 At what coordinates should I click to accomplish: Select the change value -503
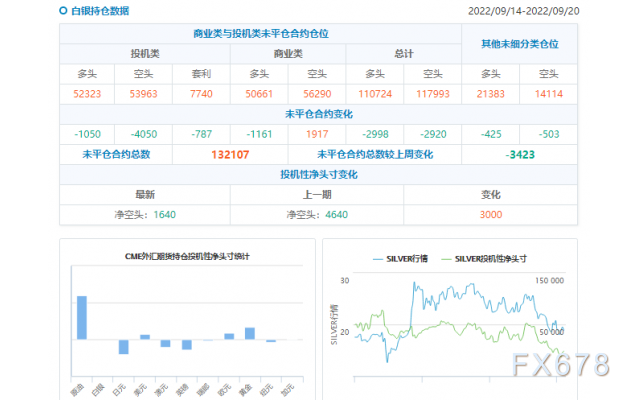coord(549,134)
